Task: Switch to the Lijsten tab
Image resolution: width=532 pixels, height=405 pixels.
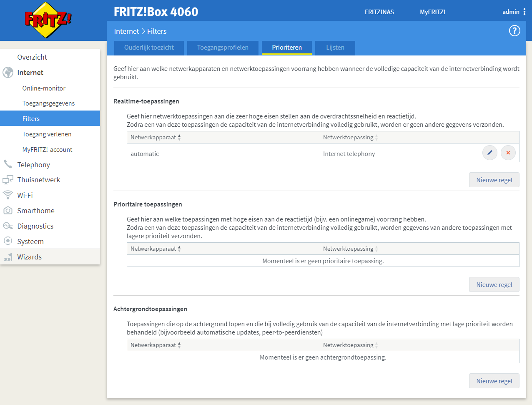Action: point(335,48)
